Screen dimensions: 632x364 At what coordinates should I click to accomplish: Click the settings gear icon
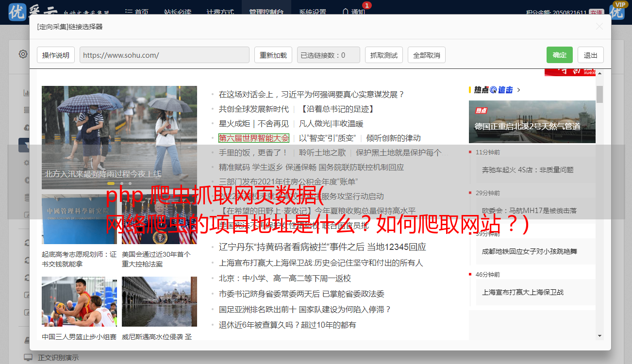(23, 54)
